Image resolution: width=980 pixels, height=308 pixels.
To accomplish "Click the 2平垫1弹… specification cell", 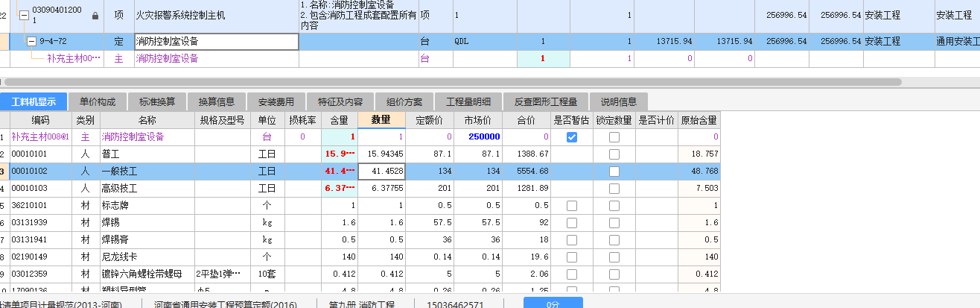I will 222,274.
